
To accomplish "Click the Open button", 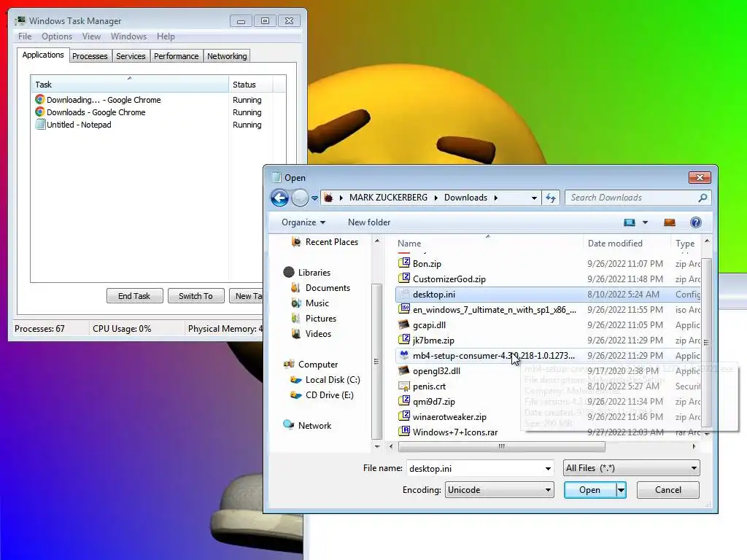I will tap(589, 490).
